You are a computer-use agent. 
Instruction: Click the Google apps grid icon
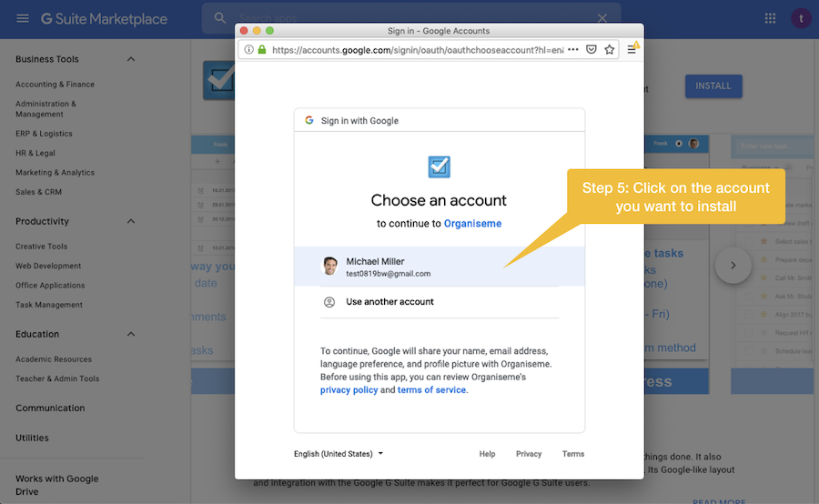[x=771, y=18]
